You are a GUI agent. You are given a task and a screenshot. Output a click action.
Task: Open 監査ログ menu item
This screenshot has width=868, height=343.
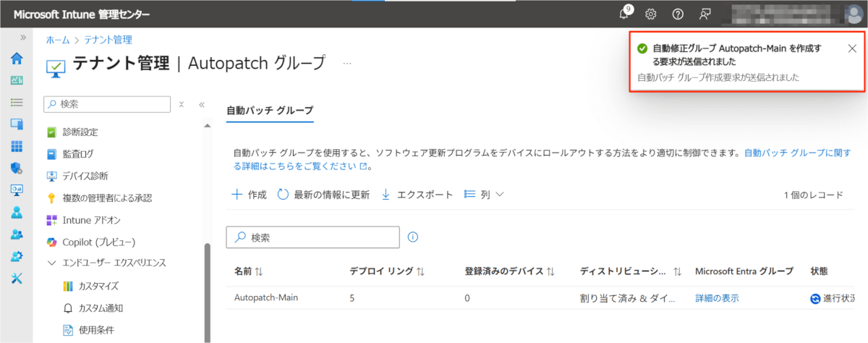77,154
